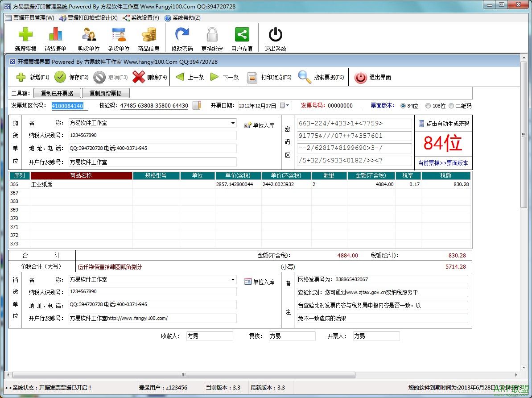Open 商品信息 gold coins icon

pyautogui.click(x=148, y=36)
